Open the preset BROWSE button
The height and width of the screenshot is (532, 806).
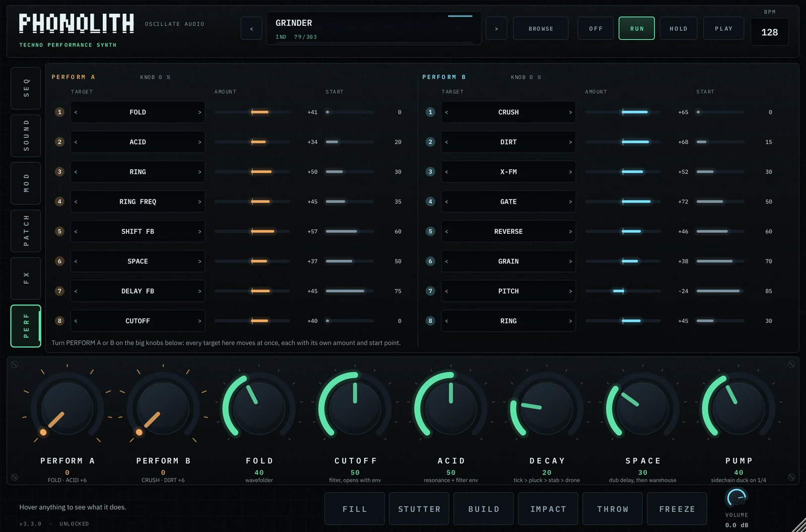[541, 29]
